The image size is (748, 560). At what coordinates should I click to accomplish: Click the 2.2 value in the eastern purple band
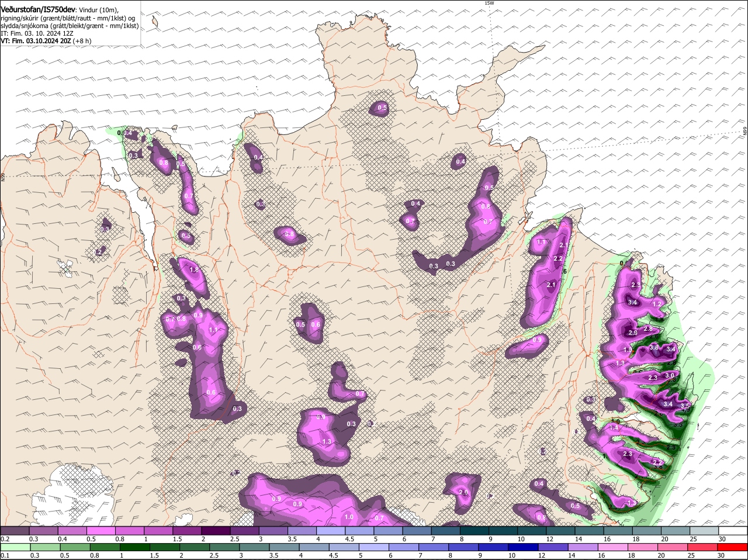coord(557,259)
